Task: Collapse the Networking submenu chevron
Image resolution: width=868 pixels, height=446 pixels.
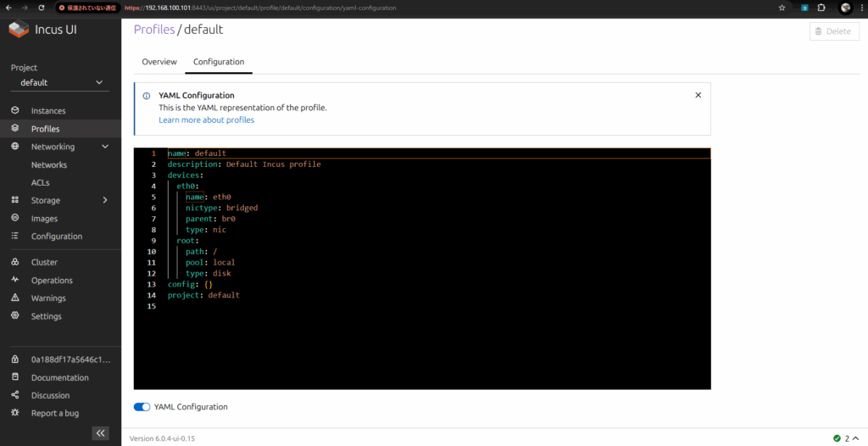Action: click(105, 147)
